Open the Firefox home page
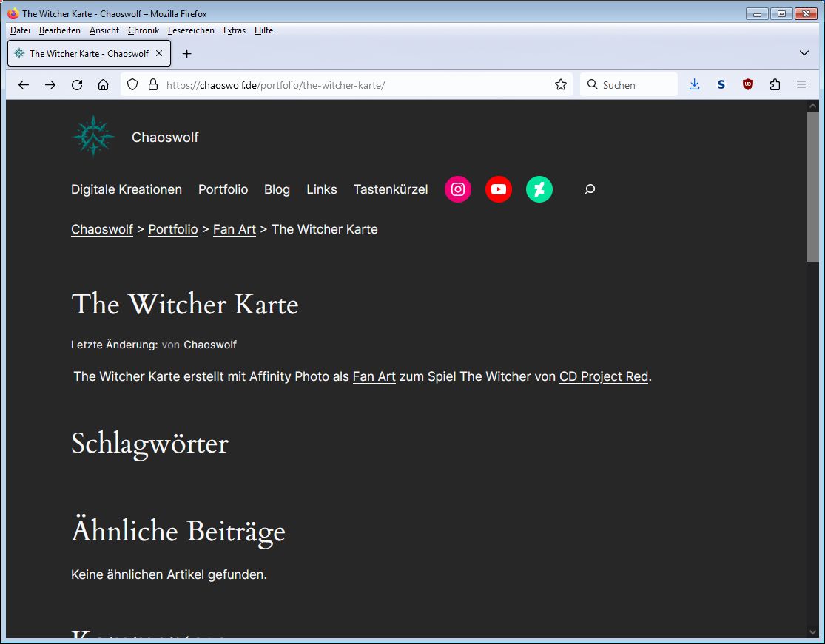 103,84
